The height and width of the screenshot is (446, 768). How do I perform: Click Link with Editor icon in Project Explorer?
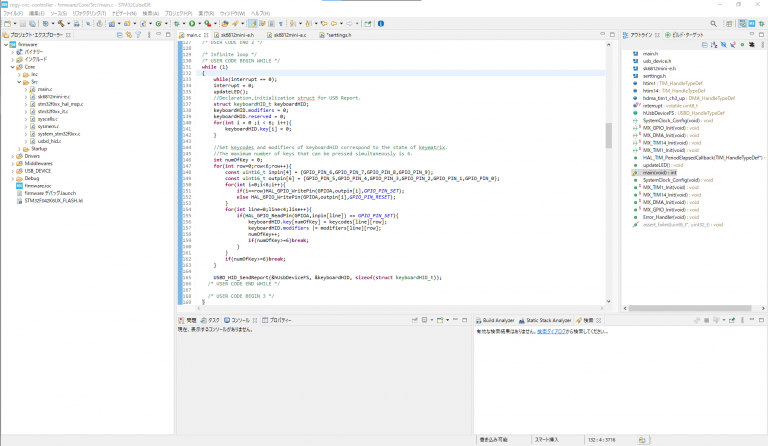point(128,35)
